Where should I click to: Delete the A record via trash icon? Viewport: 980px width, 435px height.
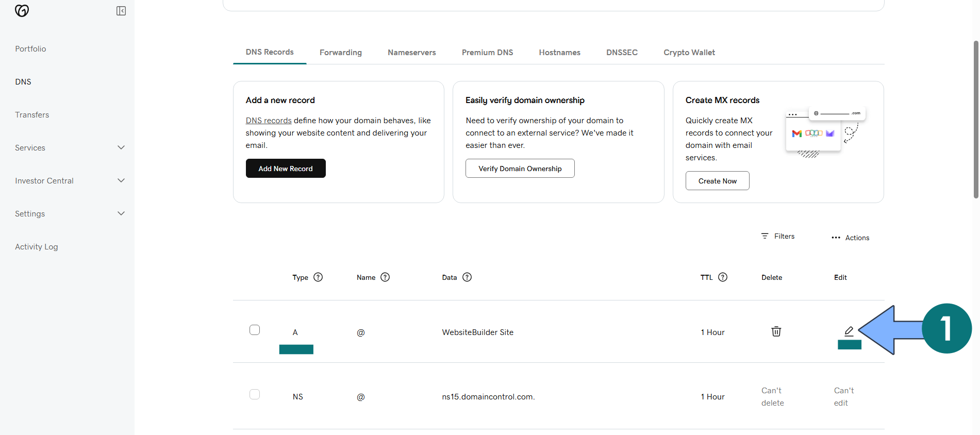[776, 331]
